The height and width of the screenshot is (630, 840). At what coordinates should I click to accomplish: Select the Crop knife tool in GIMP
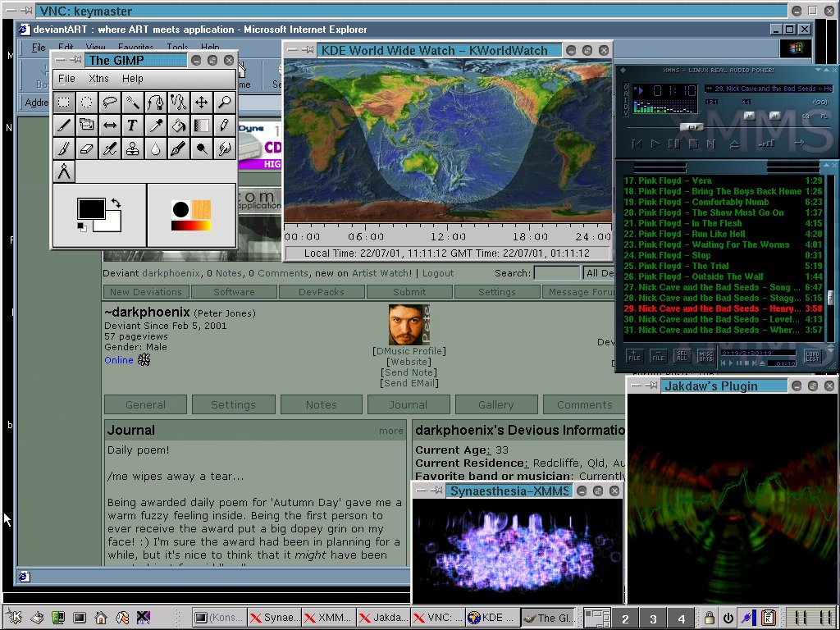pyautogui.click(x=64, y=126)
